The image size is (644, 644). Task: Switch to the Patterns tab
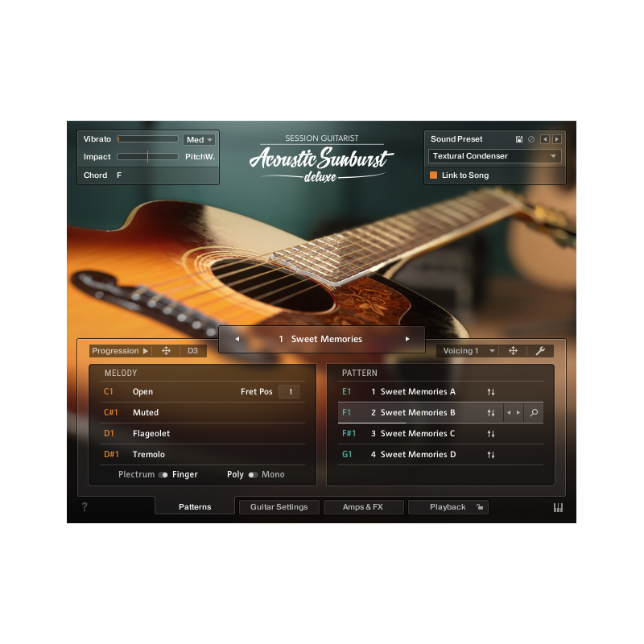[195, 507]
